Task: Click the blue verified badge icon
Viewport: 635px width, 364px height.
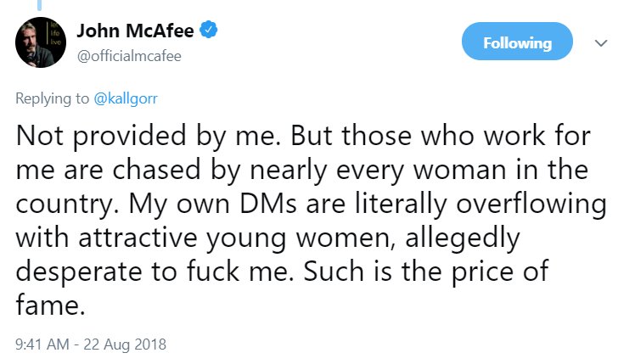Action: pyautogui.click(x=209, y=33)
